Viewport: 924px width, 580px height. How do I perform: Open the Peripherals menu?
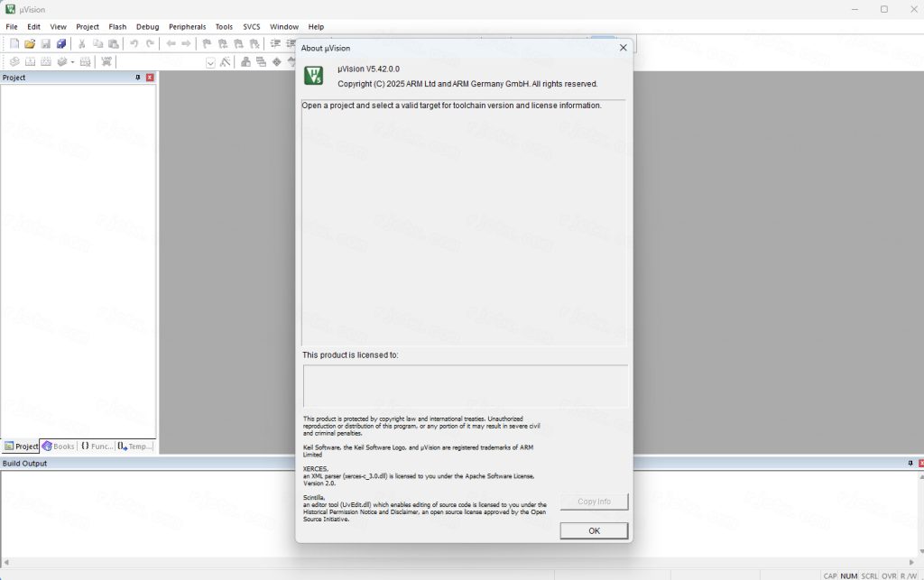188,26
